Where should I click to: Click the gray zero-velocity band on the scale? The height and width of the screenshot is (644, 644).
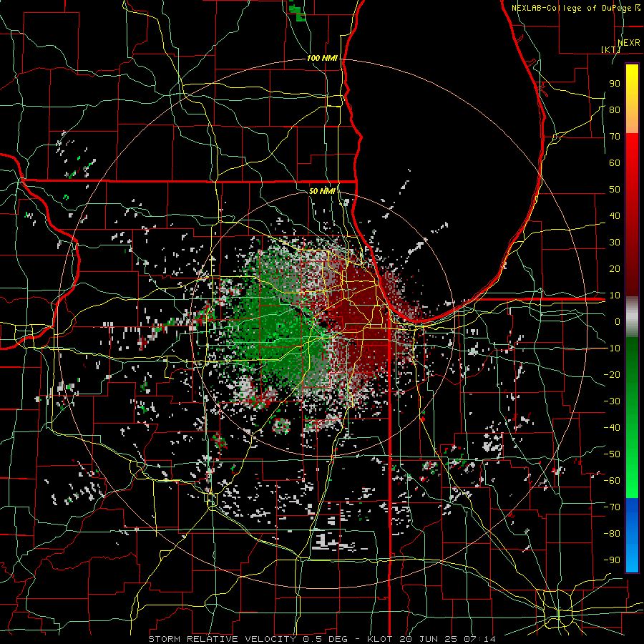pyautogui.click(x=632, y=317)
